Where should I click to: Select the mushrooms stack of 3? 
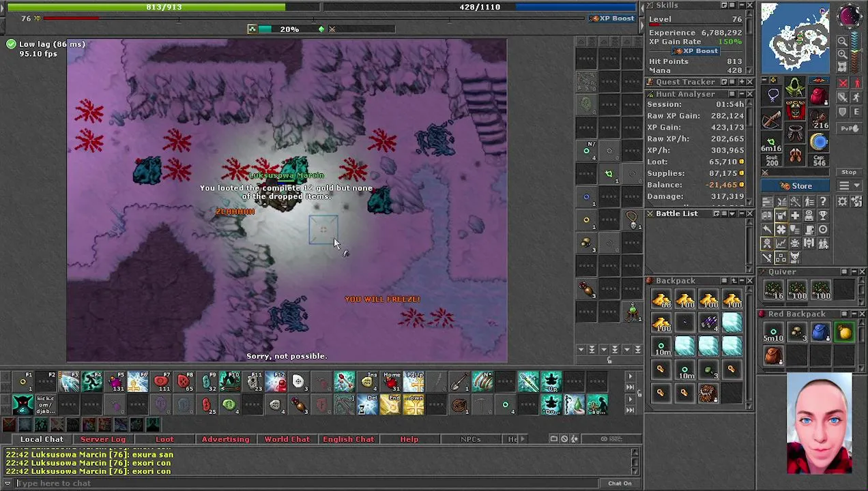click(797, 332)
